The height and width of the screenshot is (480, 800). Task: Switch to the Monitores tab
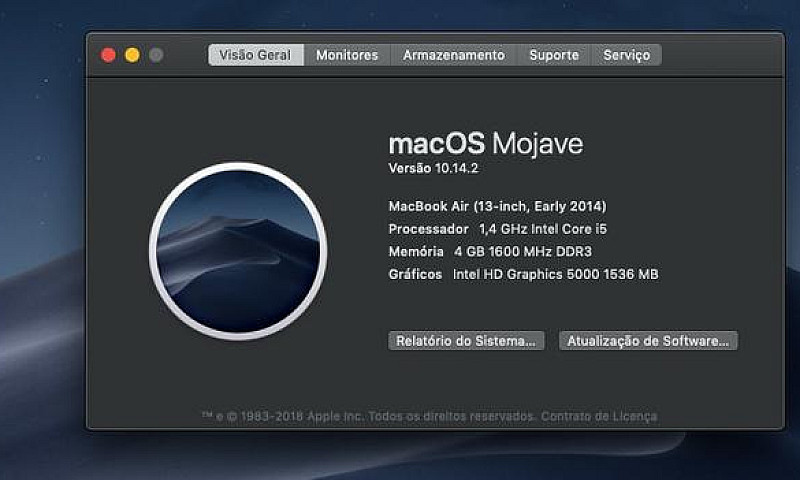click(347, 55)
